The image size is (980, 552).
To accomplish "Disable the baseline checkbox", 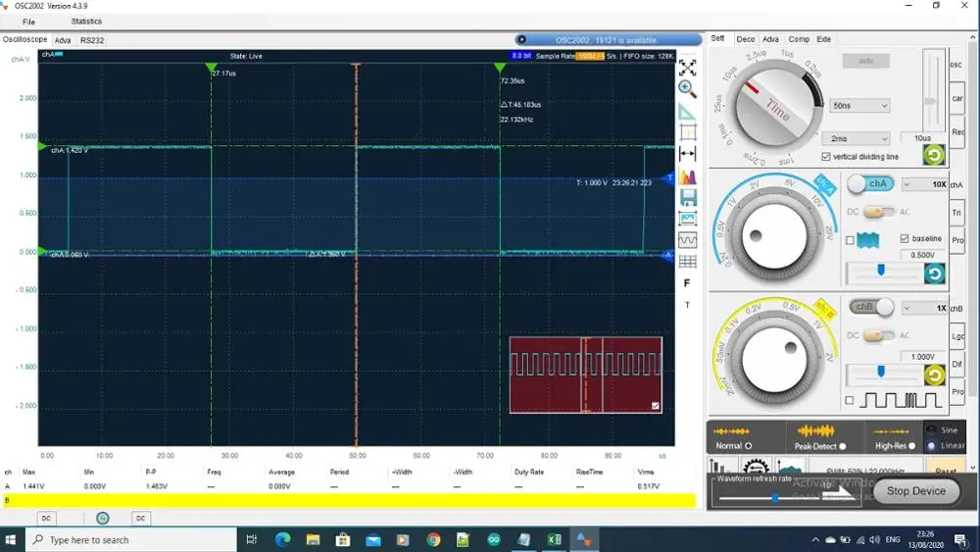I will point(904,238).
